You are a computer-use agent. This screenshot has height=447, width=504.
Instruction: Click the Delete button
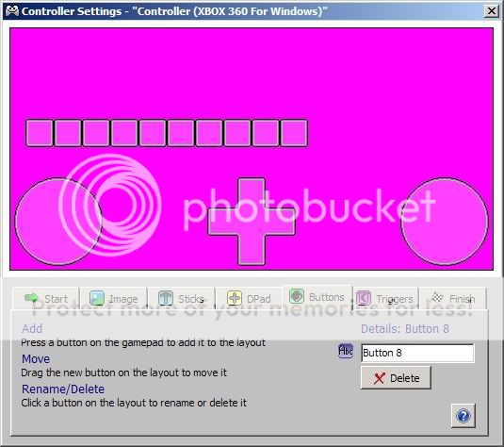tap(396, 378)
